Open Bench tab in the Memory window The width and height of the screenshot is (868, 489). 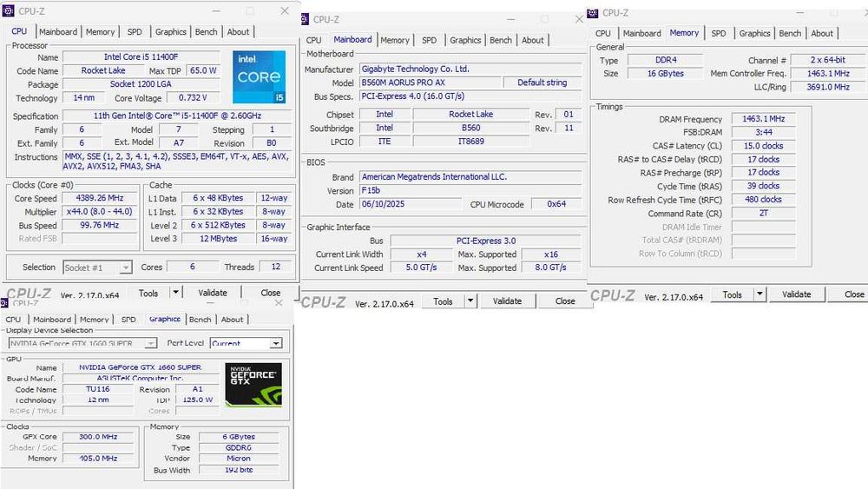[x=790, y=33]
